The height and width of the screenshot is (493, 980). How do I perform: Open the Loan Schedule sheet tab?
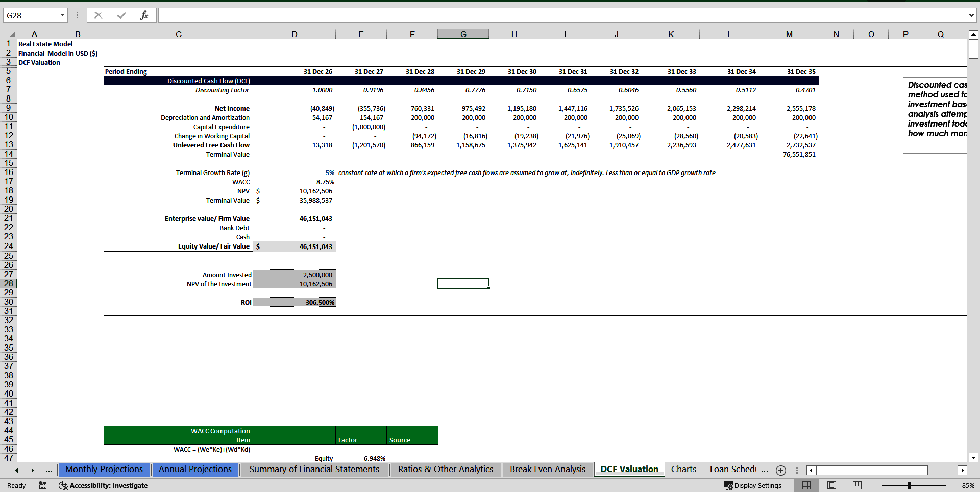click(x=733, y=470)
